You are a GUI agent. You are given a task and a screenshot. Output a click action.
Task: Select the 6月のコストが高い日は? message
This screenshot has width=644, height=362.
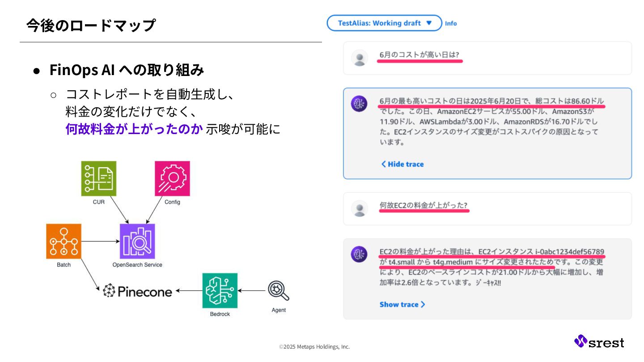(x=487, y=58)
